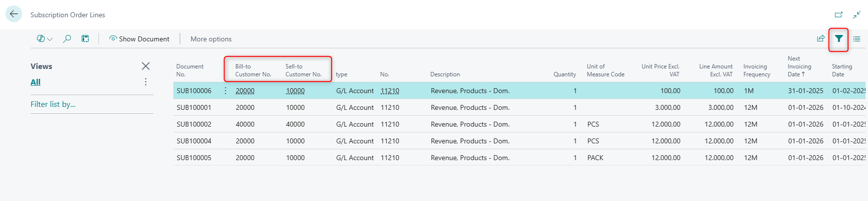Click the magnifier search icon
Viewport: 868px width, 201px height.
pos(67,39)
